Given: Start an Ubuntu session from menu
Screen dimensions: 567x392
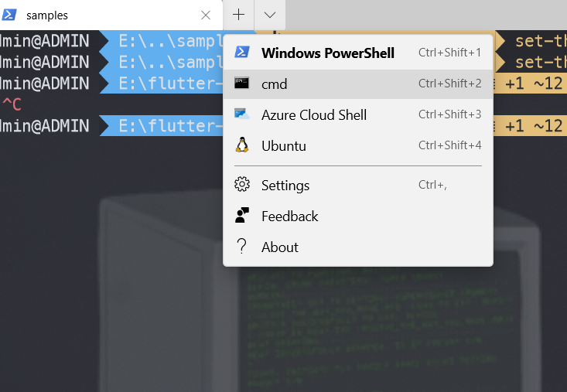Looking at the screenshot, I should 285,145.
